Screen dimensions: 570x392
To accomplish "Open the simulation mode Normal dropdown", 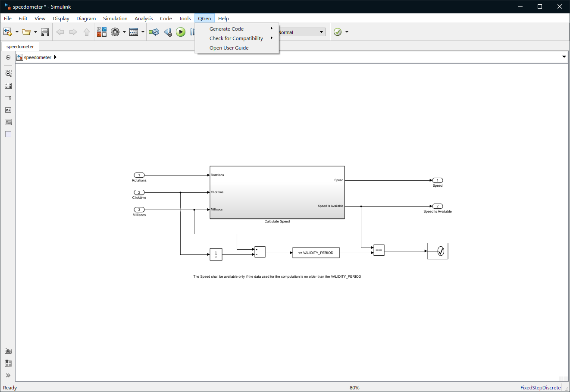I will point(301,32).
